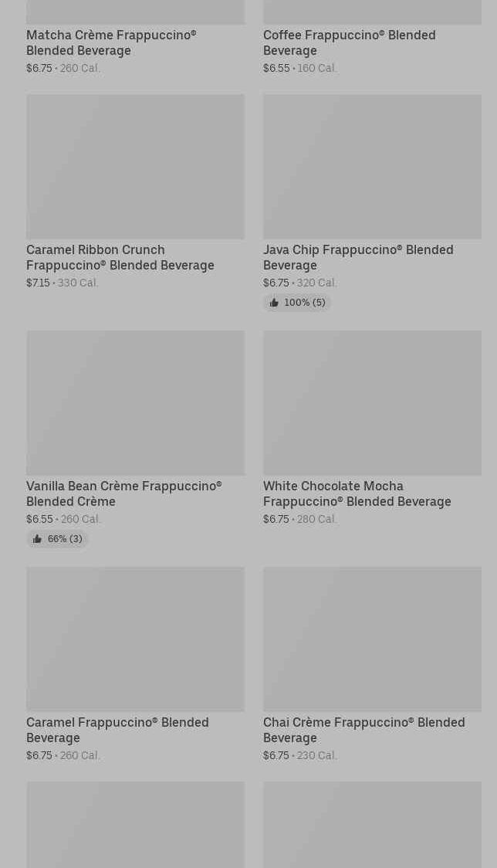Open Caramel Frappuccino Blended Beverage title
Image resolution: width=497 pixels, height=868 pixels.
(117, 731)
